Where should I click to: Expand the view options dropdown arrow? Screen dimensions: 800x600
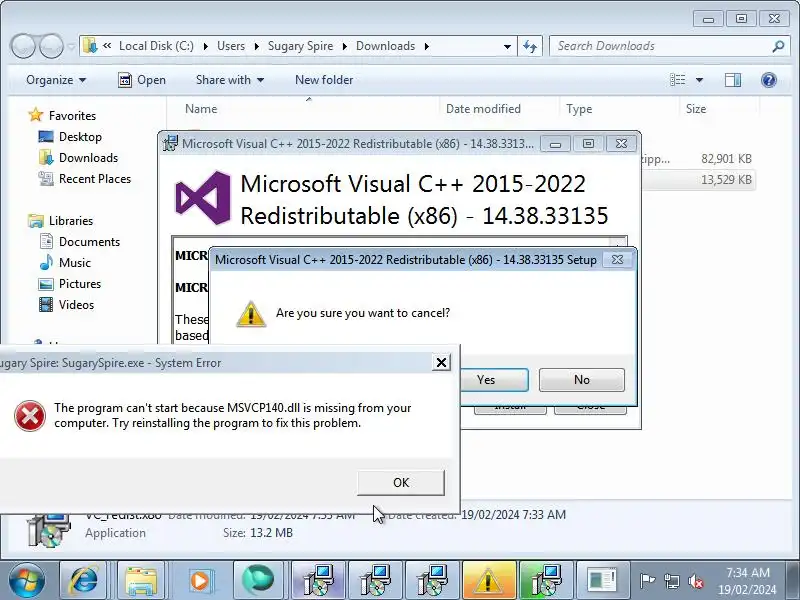699,80
